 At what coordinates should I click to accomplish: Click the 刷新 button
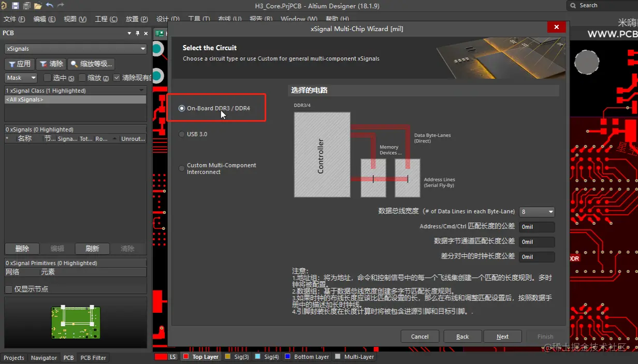tap(92, 249)
